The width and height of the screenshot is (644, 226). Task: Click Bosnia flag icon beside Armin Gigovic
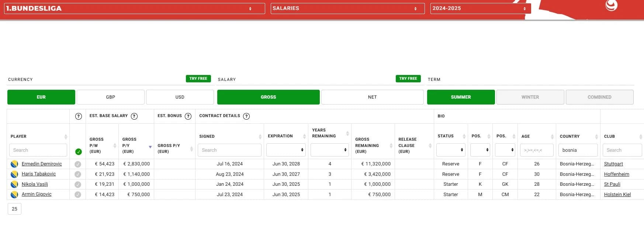(14, 195)
